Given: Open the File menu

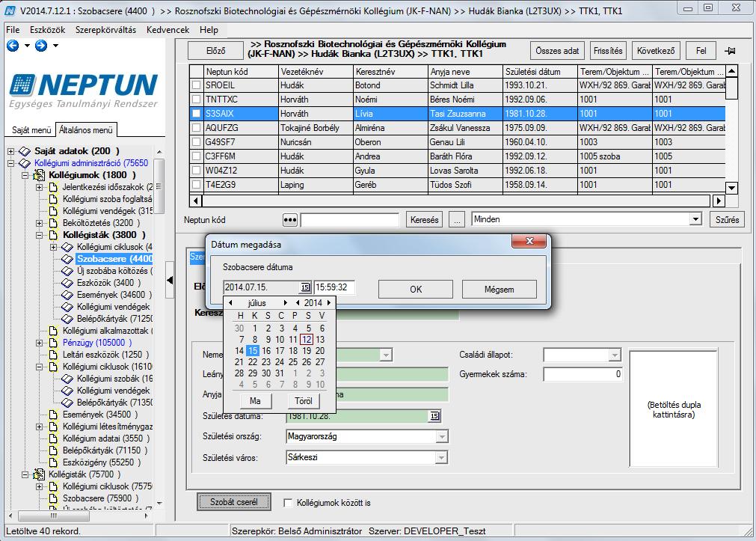Looking at the screenshot, I should pyautogui.click(x=13, y=30).
